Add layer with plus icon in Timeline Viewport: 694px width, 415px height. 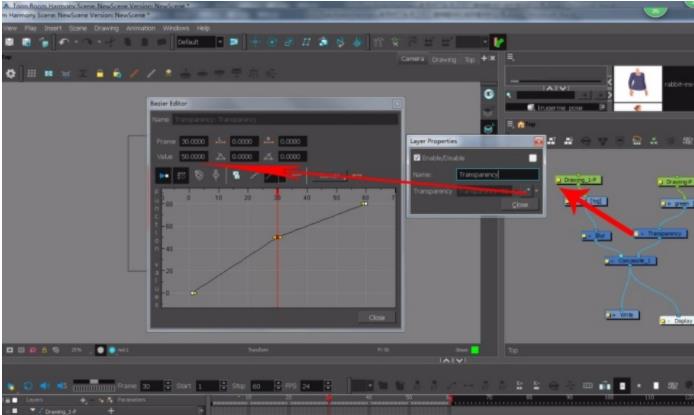click(x=84, y=400)
